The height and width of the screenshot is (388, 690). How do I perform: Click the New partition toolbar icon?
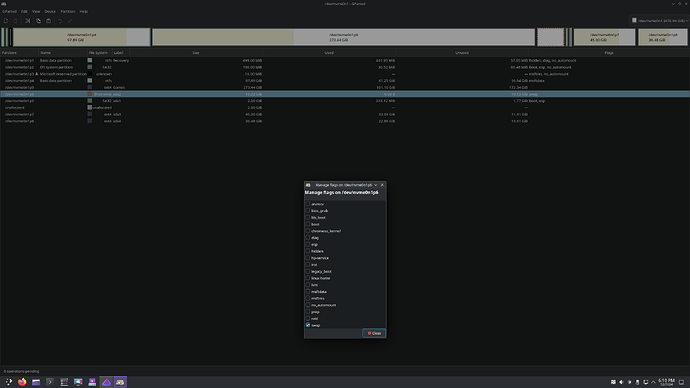tap(6, 21)
